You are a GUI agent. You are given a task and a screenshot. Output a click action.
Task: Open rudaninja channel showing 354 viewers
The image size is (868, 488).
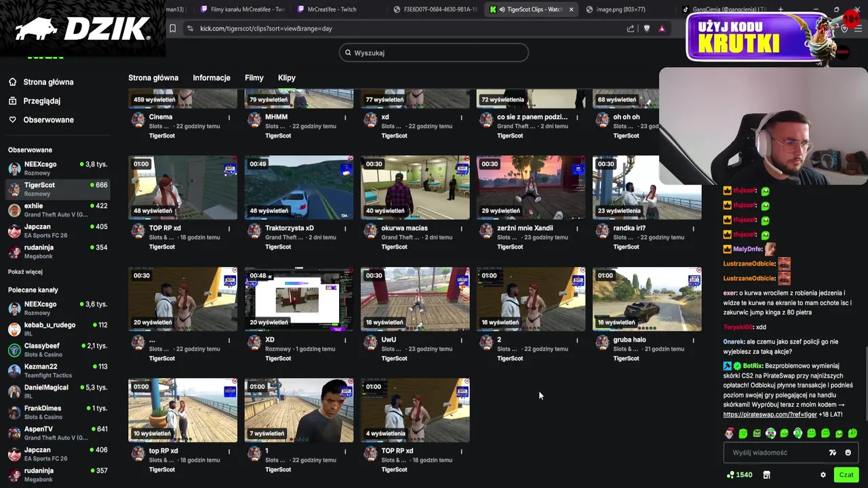[57, 252]
